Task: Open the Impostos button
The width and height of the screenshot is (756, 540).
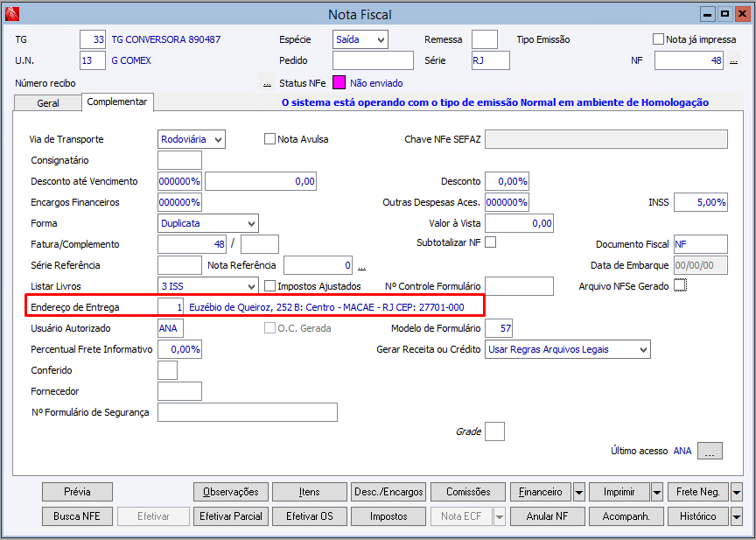Action: coord(388,516)
